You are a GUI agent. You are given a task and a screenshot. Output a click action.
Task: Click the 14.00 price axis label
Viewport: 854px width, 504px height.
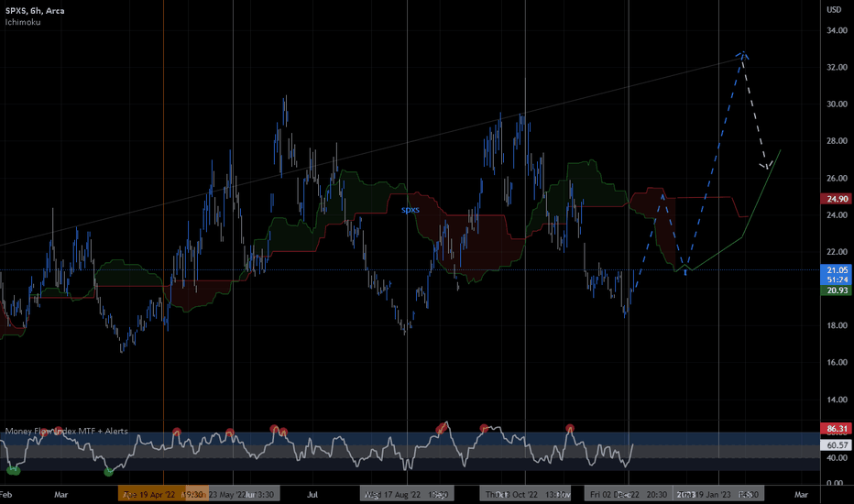tap(837, 400)
